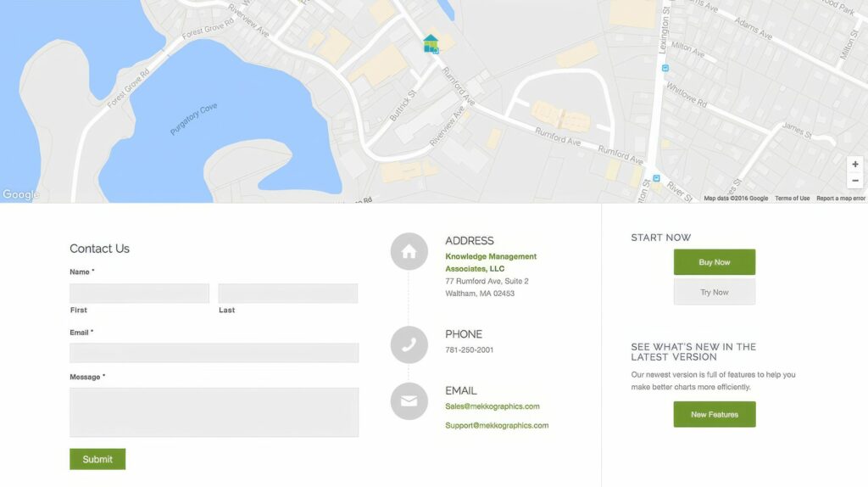This screenshot has width=868, height=487.
Task: Click the Buy Now button
Action: [715, 262]
